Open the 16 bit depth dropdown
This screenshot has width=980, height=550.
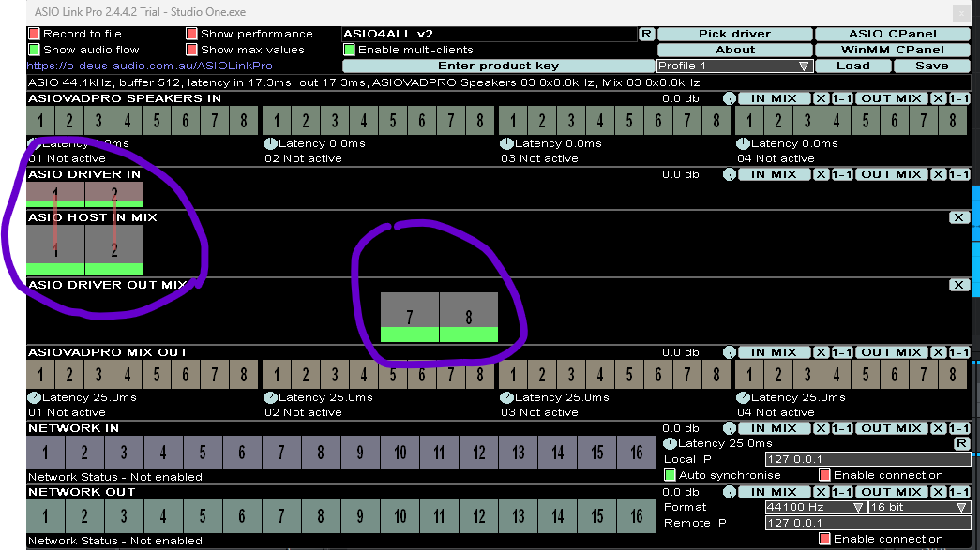point(919,508)
